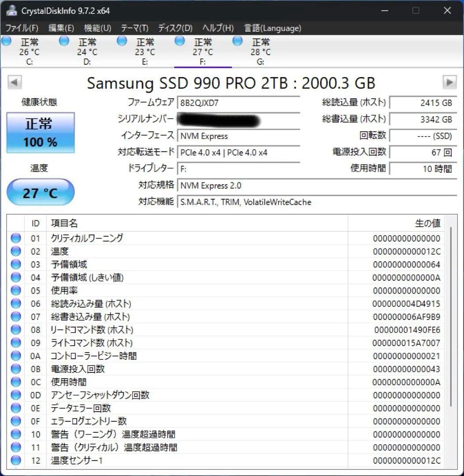
Task: Go to next disk with right arrow
Action: pyautogui.click(x=449, y=82)
